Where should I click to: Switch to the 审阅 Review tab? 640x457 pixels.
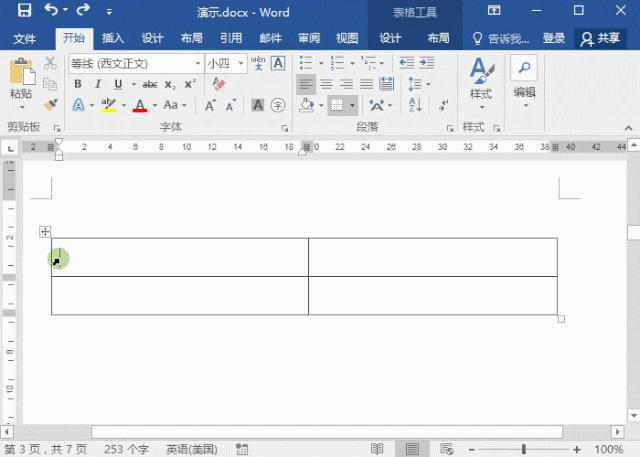coord(309,39)
